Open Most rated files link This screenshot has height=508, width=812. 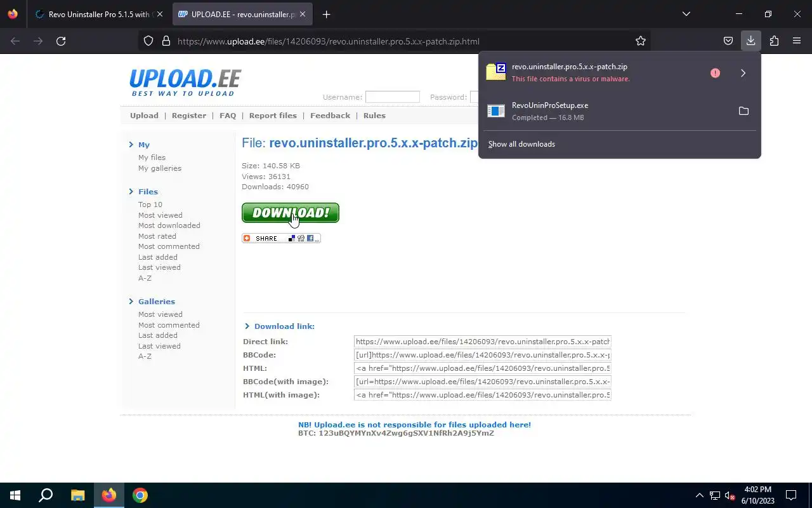click(157, 236)
